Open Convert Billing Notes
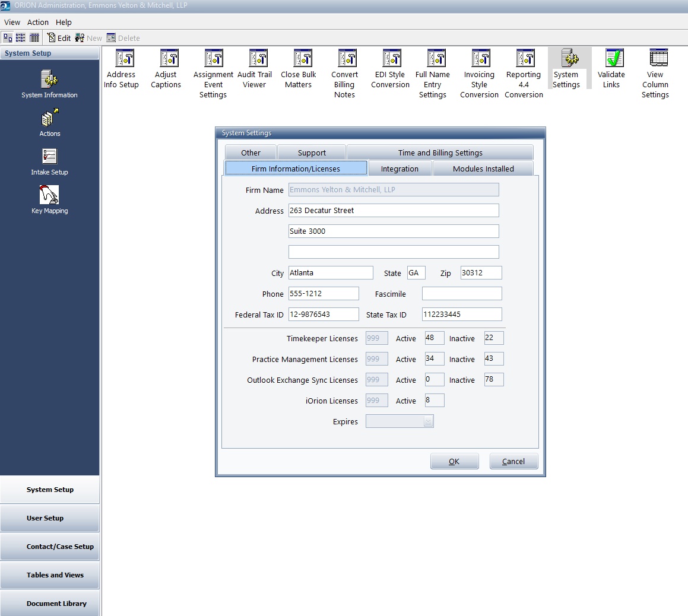Viewport: 688px width, 616px height. 344,74
